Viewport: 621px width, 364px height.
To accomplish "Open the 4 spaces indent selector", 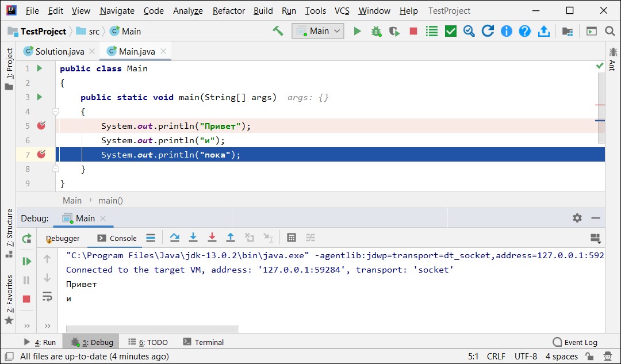I will click(x=562, y=356).
